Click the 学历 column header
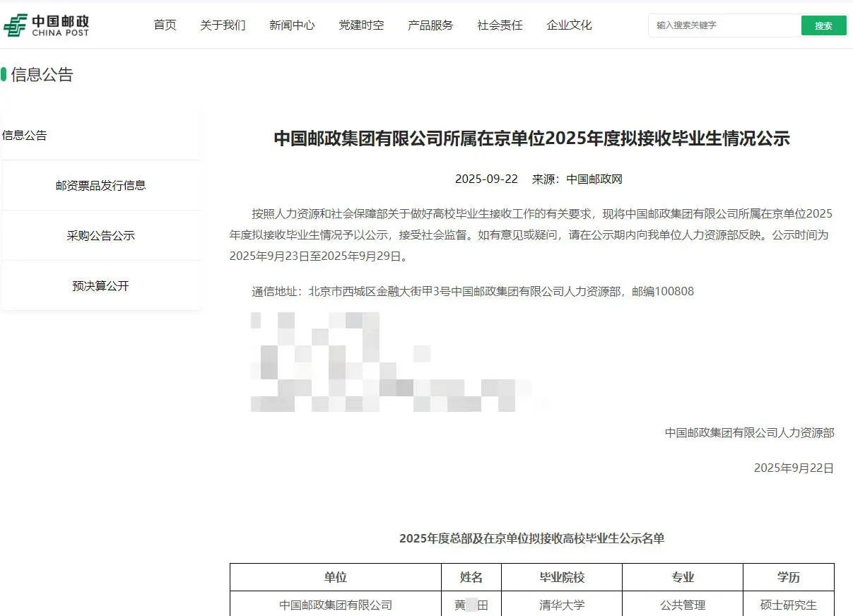Image resolution: width=853 pixels, height=616 pixels. tap(789, 577)
